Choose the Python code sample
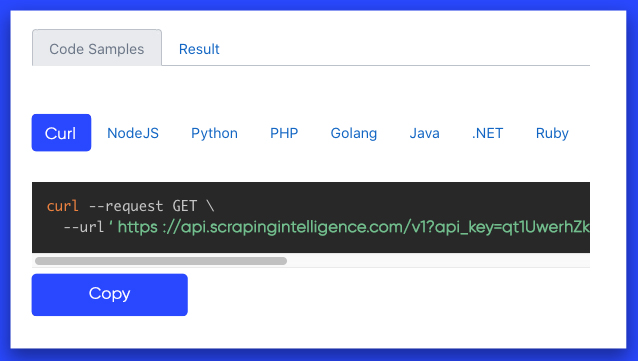 point(214,133)
